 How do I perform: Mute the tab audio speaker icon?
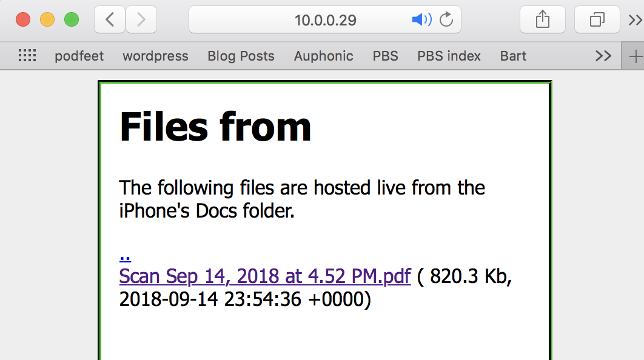pyautogui.click(x=421, y=20)
